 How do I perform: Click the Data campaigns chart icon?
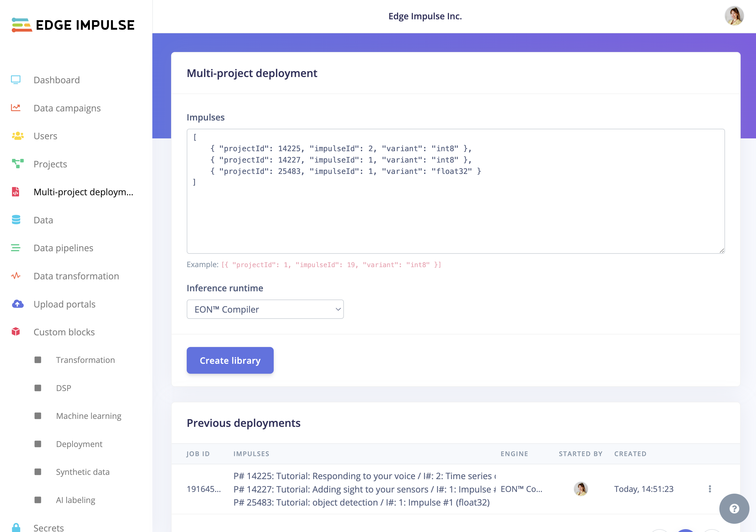click(x=16, y=108)
